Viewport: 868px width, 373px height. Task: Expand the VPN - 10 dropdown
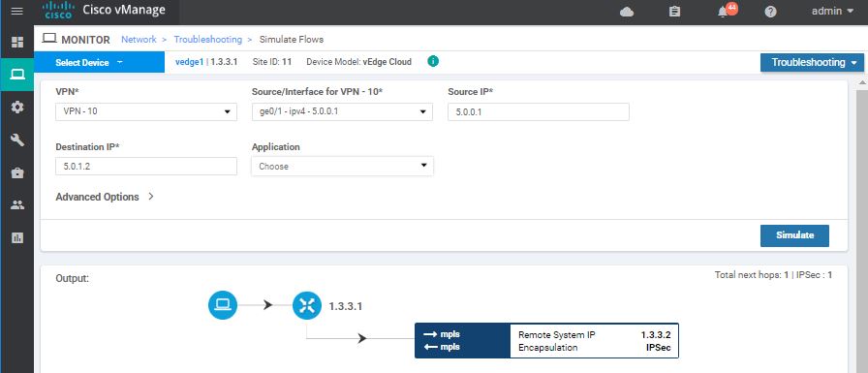[x=146, y=111]
